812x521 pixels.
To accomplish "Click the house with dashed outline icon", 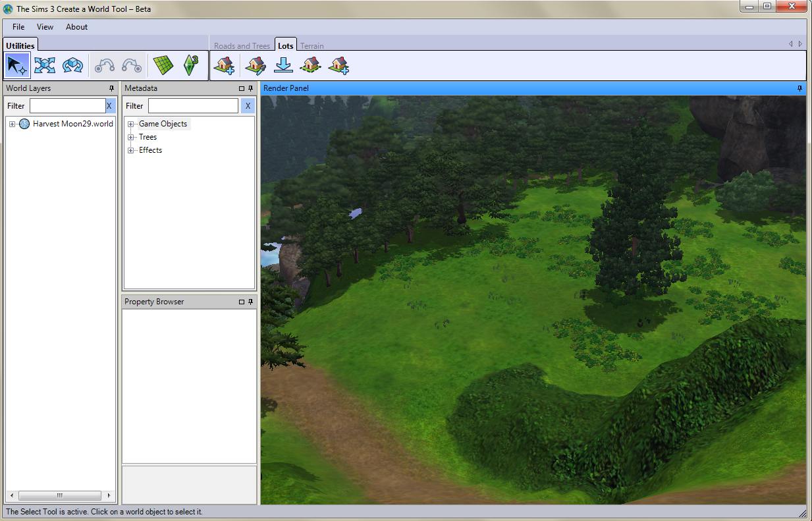I will tap(310, 65).
